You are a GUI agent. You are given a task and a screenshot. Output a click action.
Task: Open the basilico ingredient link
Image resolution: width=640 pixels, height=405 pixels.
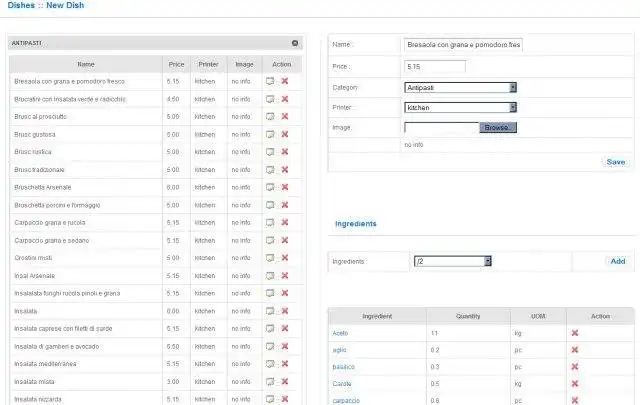[343, 367]
